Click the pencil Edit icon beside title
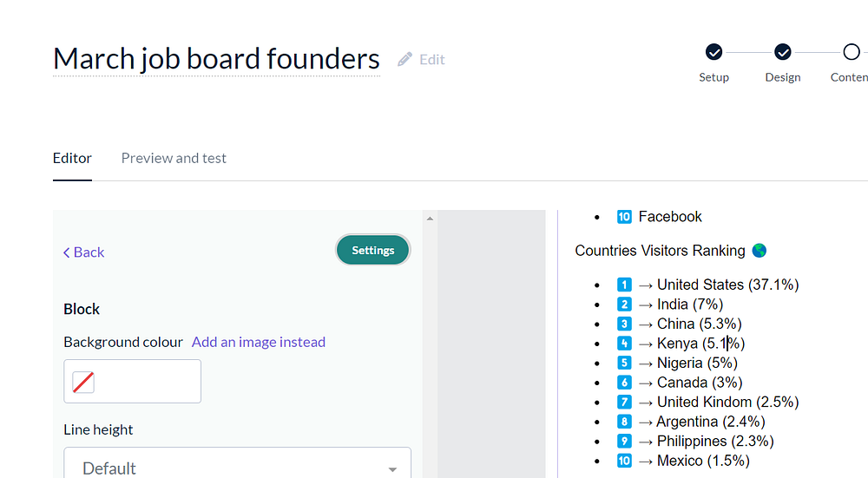The image size is (868, 478). [x=404, y=59]
